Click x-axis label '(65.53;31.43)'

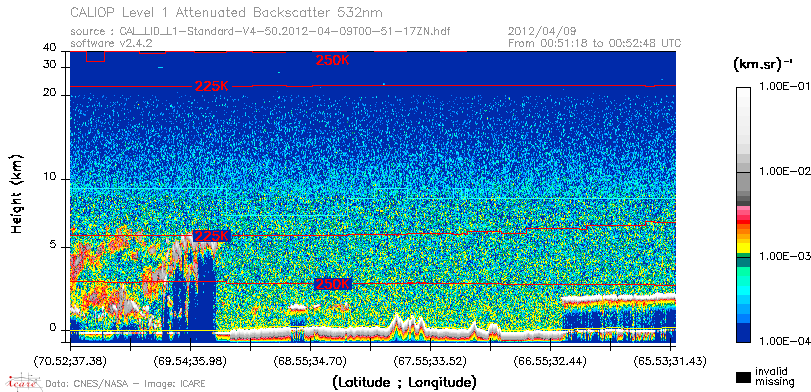tap(670, 361)
